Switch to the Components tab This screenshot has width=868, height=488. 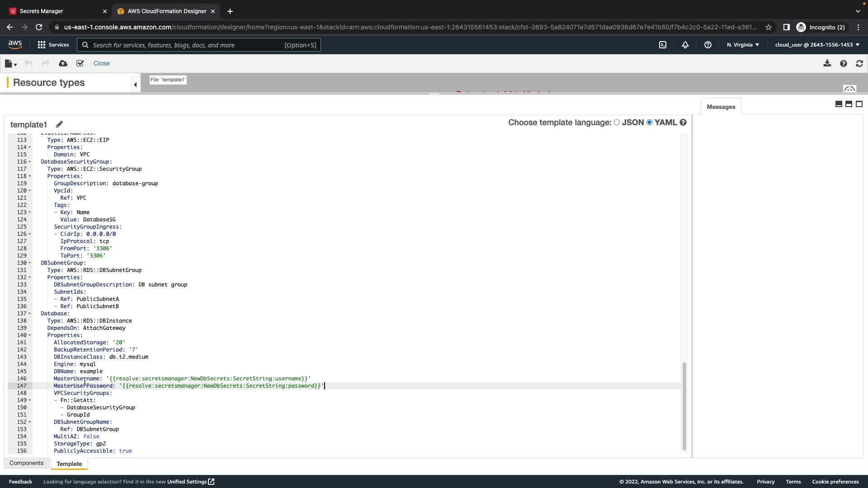point(26,463)
